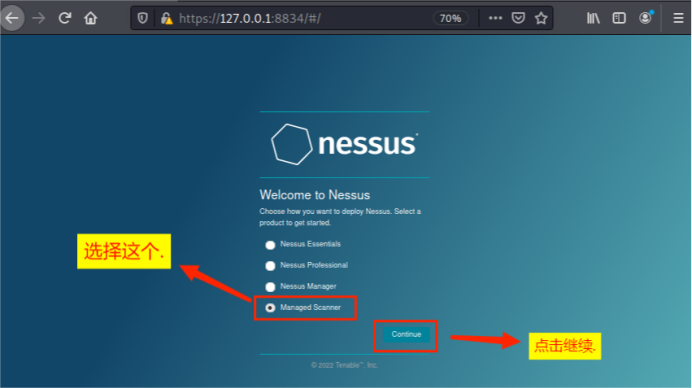
Task: Select Nessus Manager radio option
Action: pyautogui.click(x=270, y=287)
